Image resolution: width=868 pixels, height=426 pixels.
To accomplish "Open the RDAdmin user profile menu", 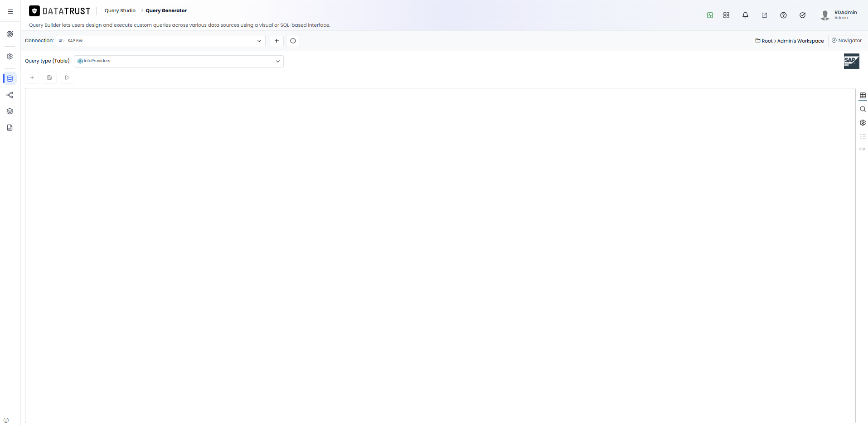I will (x=839, y=15).
